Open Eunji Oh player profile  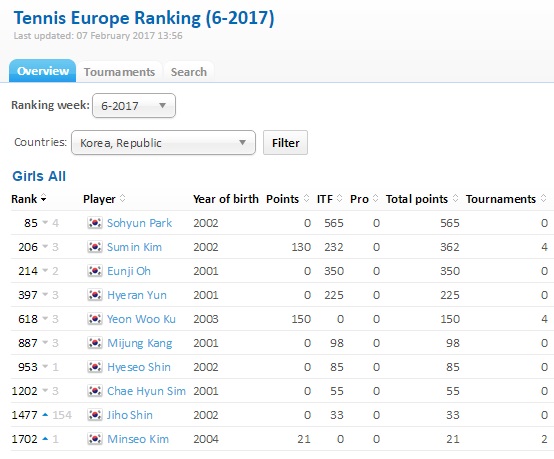tap(129, 271)
